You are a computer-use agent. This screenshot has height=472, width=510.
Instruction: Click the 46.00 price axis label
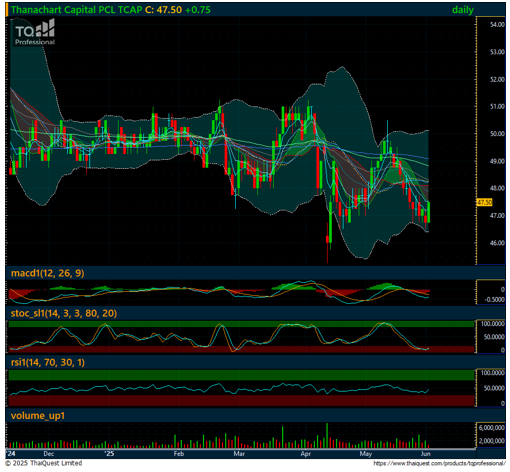click(x=497, y=243)
